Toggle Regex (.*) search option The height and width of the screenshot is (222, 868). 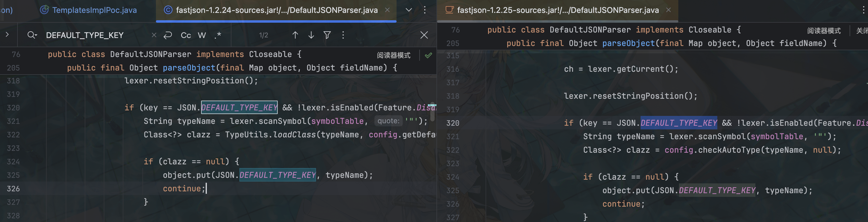click(x=218, y=35)
